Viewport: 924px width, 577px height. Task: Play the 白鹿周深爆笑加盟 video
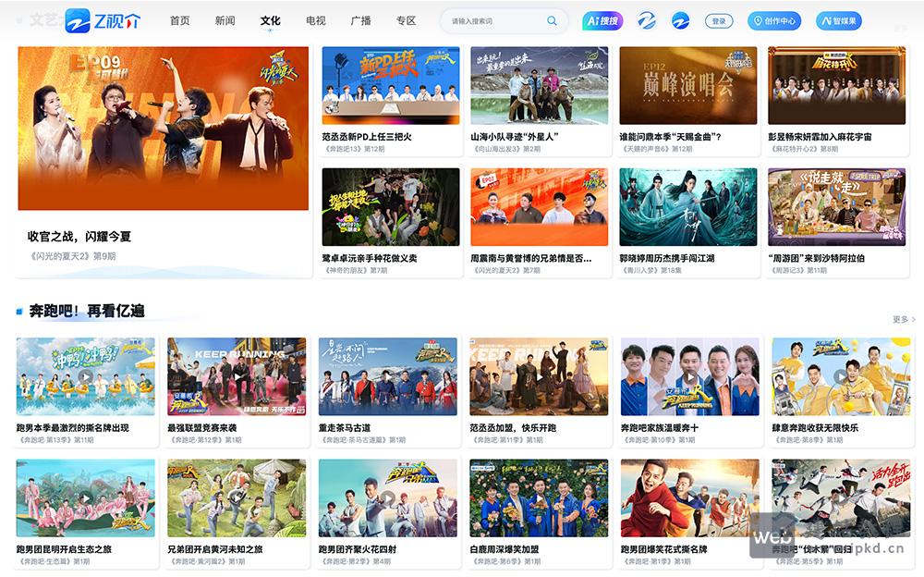pos(539,498)
